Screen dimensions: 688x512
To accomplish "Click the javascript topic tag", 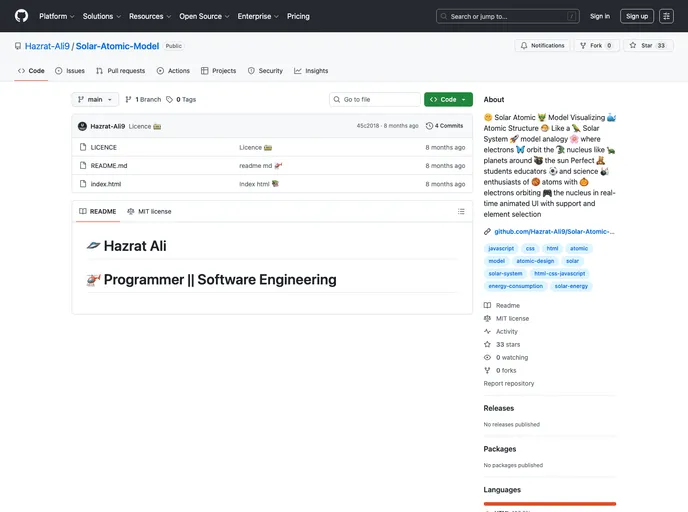I will [500, 248].
